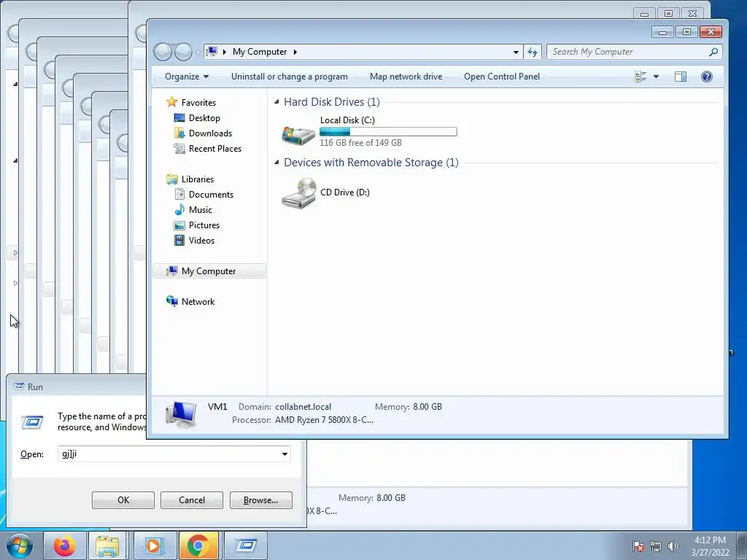The image size is (747, 560).
Task: Click the Forward navigation arrow in My Computer
Action: point(183,52)
